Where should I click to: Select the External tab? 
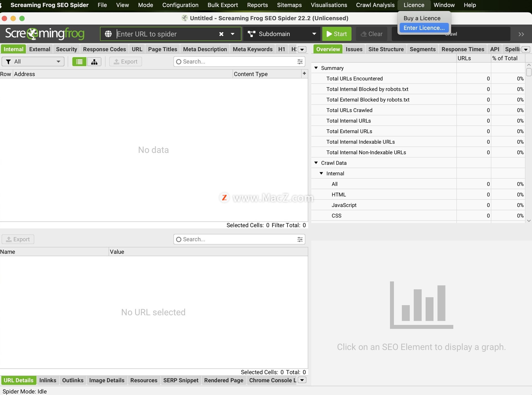(40, 49)
